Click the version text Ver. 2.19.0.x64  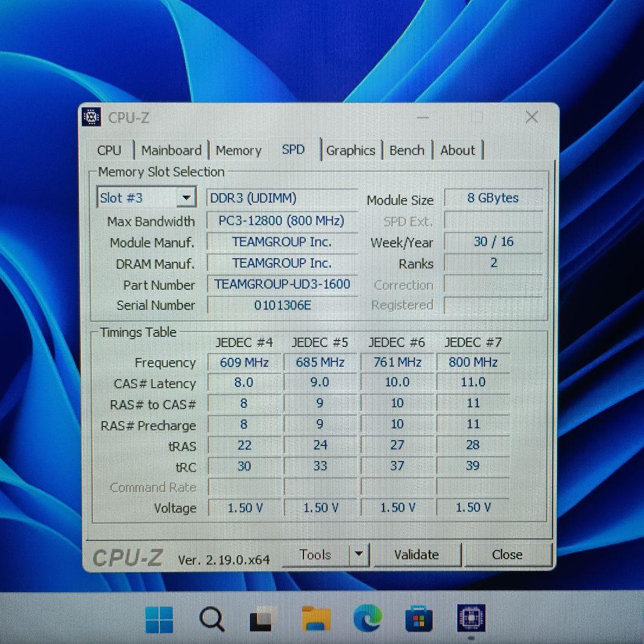click(224, 560)
